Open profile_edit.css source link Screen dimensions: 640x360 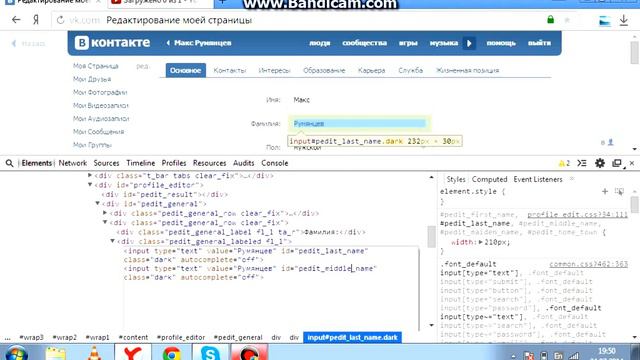(x=577, y=215)
